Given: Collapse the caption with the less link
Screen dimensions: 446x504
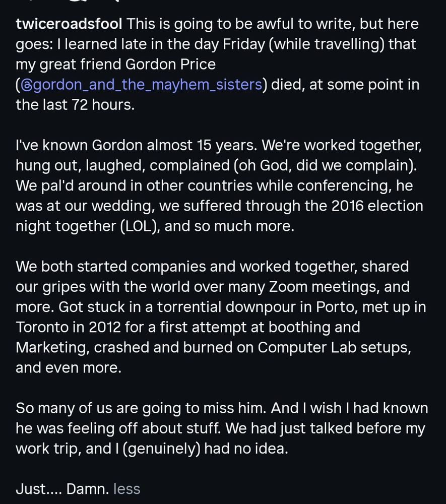Looking at the screenshot, I should point(127,489).
